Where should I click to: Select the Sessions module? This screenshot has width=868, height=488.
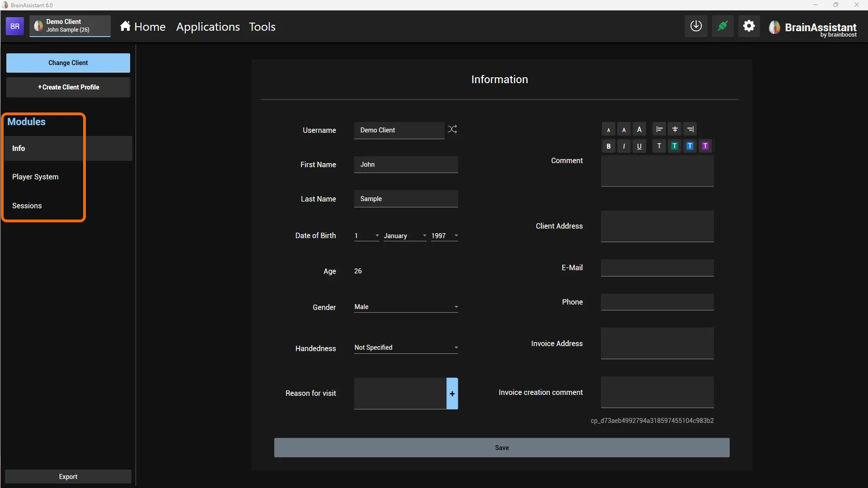click(68, 206)
